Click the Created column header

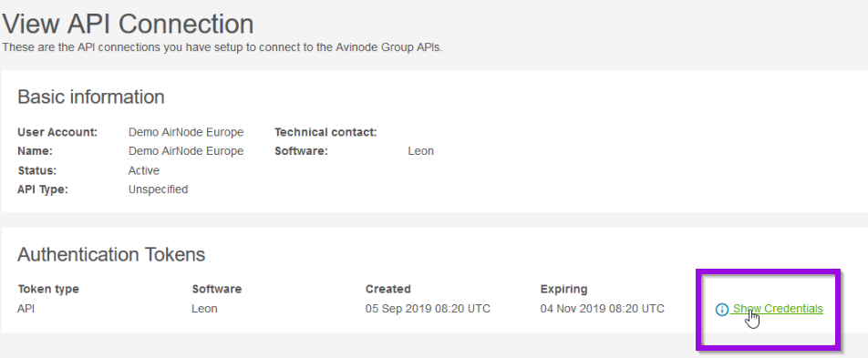pyautogui.click(x=388, y=289)
